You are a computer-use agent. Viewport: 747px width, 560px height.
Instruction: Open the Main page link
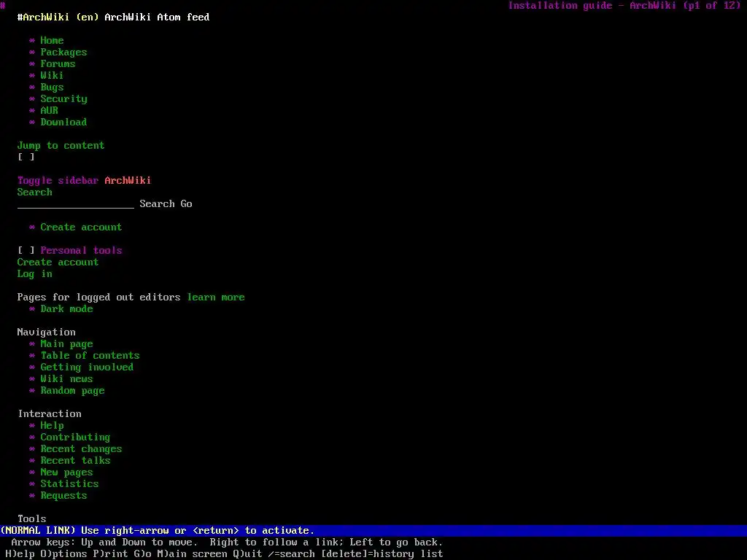click(x=66, y=344)
